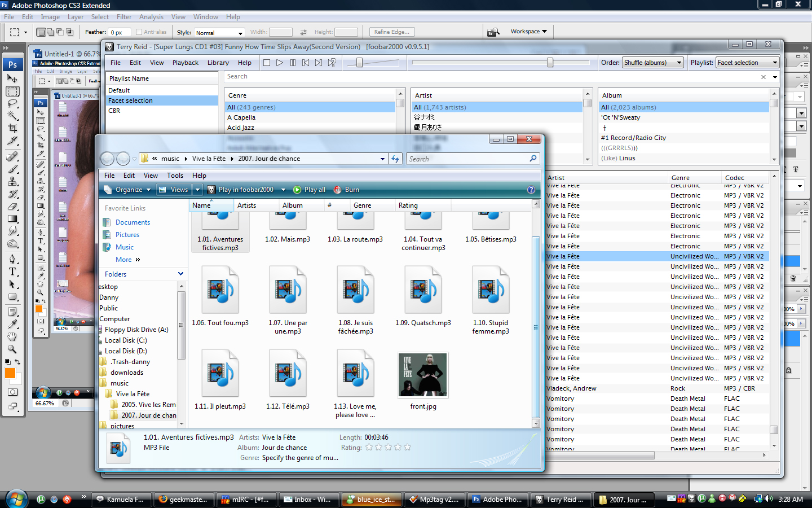The image size is (812, 508).
Task: Toggle pause in foobar2000
Action: (x=293, y=63)
